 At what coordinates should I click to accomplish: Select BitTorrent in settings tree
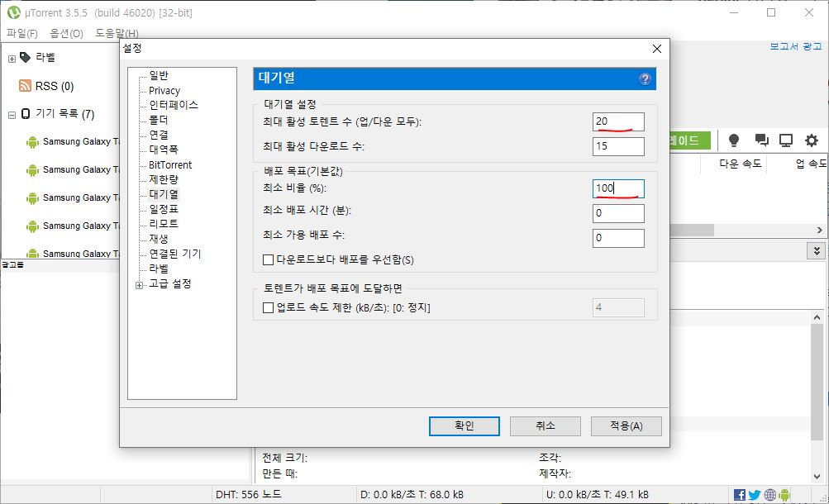coord(170,164)
